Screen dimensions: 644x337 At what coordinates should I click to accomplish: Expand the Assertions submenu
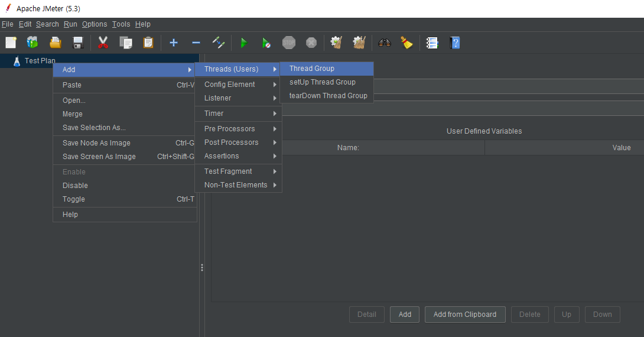pyautogui.click(x=238, y=155)
